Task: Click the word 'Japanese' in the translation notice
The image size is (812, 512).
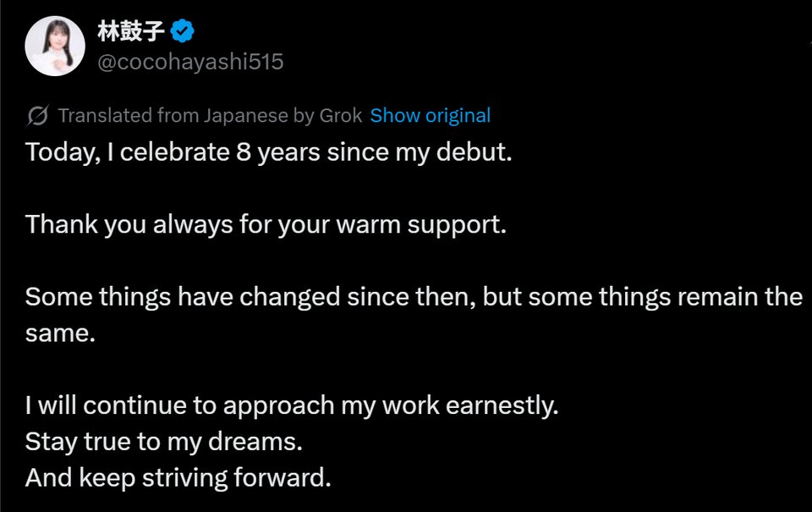Action: (245, 116)
